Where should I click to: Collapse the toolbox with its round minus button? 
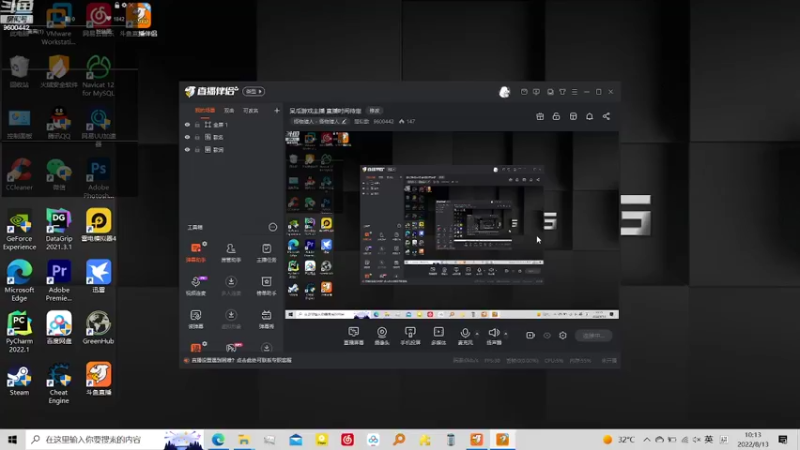click(x=273, y=227)
